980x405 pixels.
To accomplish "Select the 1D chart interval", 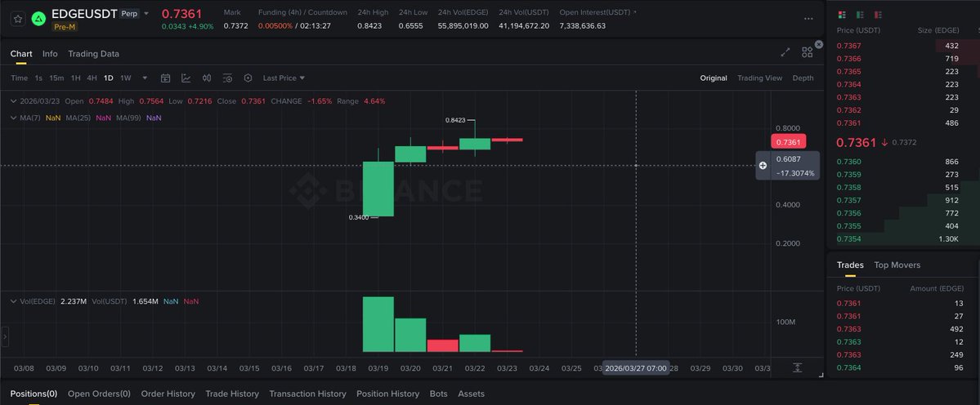I will pos(108,78).
